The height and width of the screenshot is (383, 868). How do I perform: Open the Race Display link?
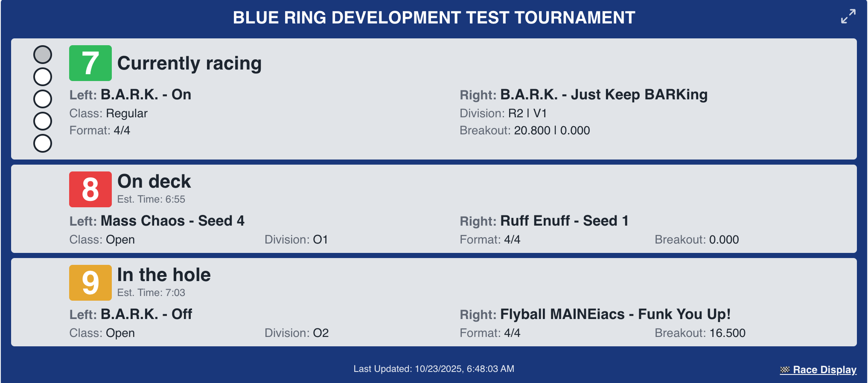(x=824, y=370)
